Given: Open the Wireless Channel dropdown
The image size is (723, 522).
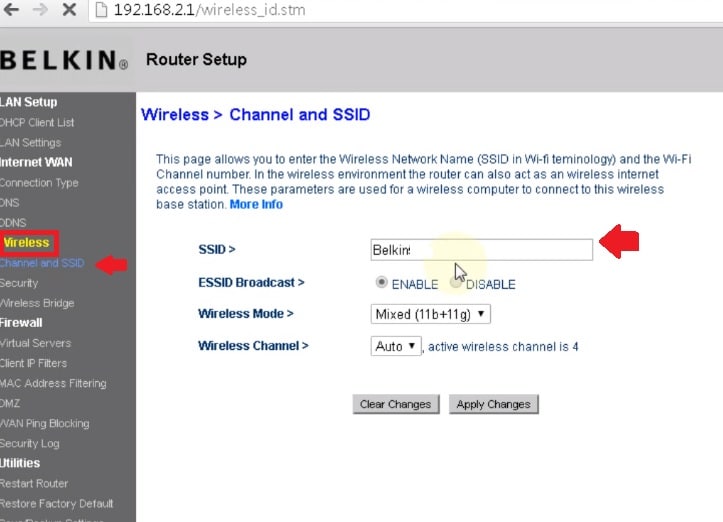Looking at the screenshot, I should point(396,346).
